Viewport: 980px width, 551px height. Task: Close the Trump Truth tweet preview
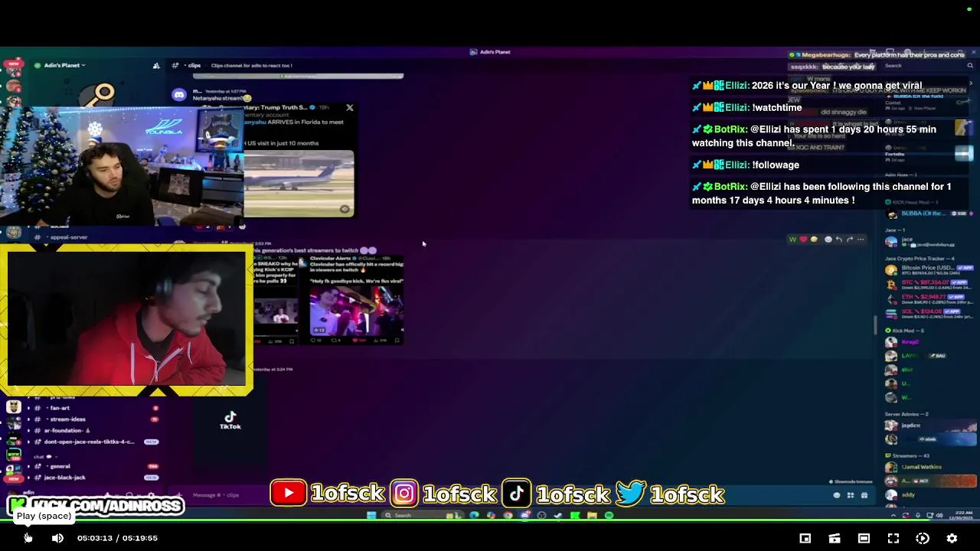click(x=350, y=108)
